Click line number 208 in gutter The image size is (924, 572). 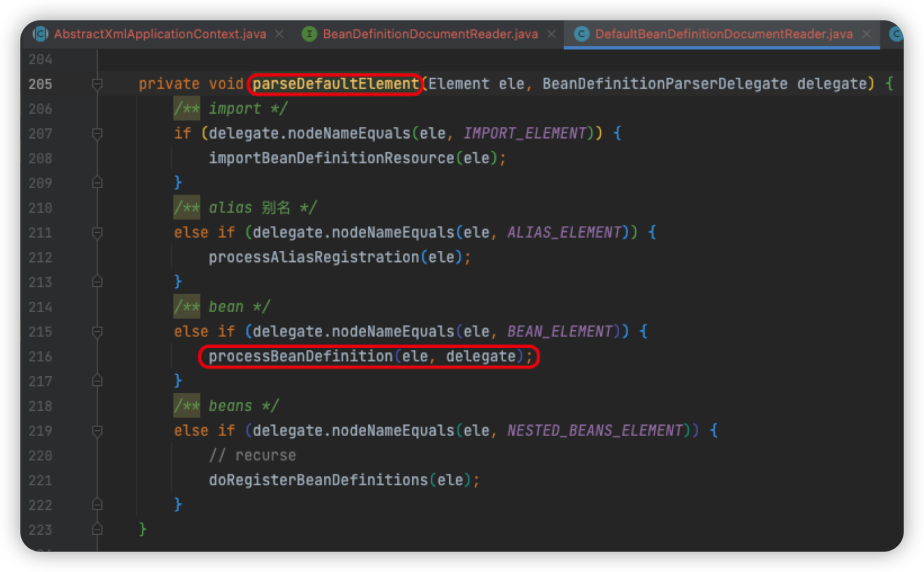click(40, 158)
